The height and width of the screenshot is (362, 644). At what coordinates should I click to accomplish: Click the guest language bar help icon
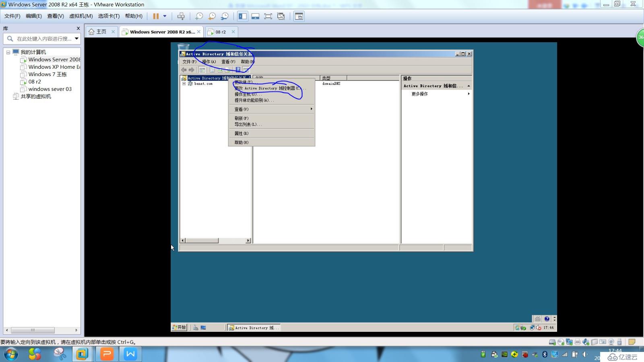tap(547, 319)
